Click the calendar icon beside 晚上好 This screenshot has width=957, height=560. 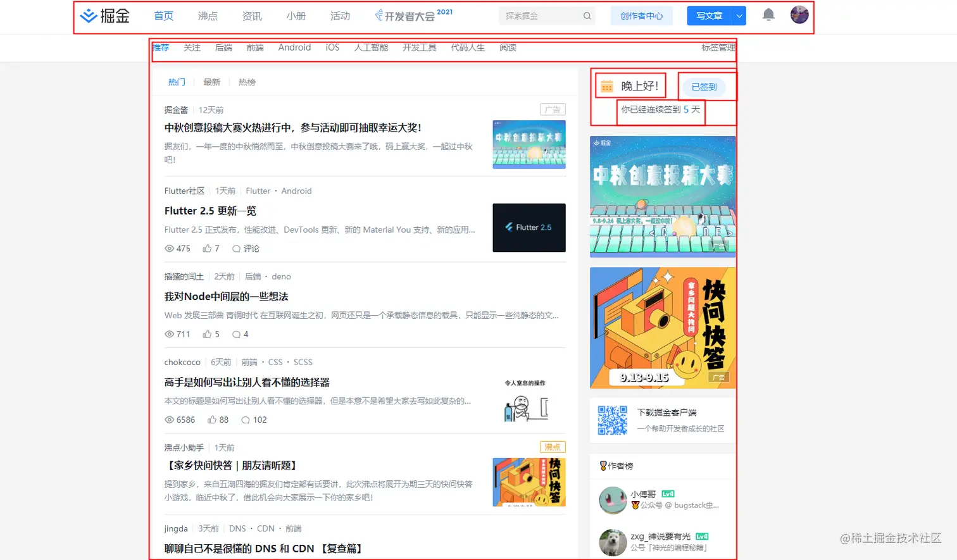pos(607,86)
